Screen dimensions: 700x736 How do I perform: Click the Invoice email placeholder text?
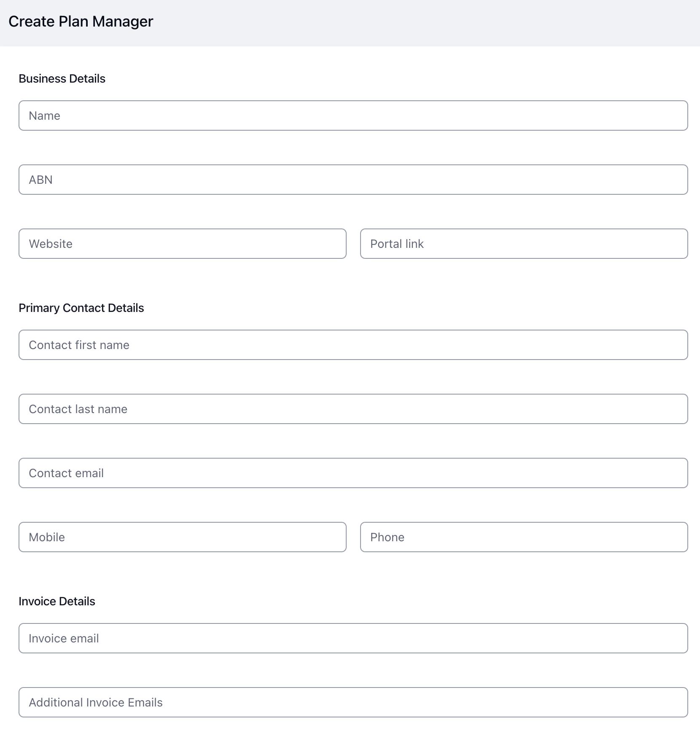(x=64, y=639)
